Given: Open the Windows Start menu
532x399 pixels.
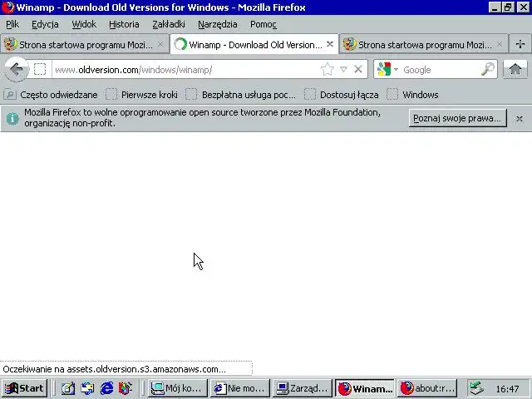Looking at the screenshot, I should (24, 388).
